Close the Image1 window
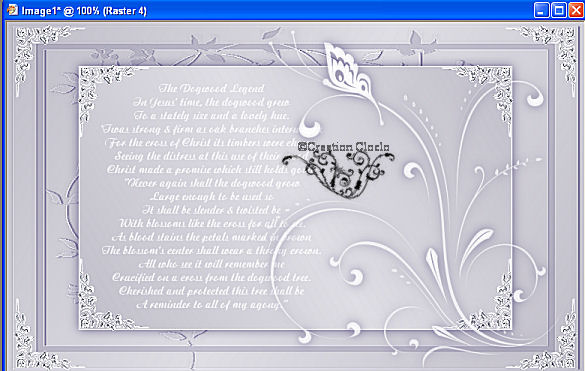 click(x=576, y=10)
